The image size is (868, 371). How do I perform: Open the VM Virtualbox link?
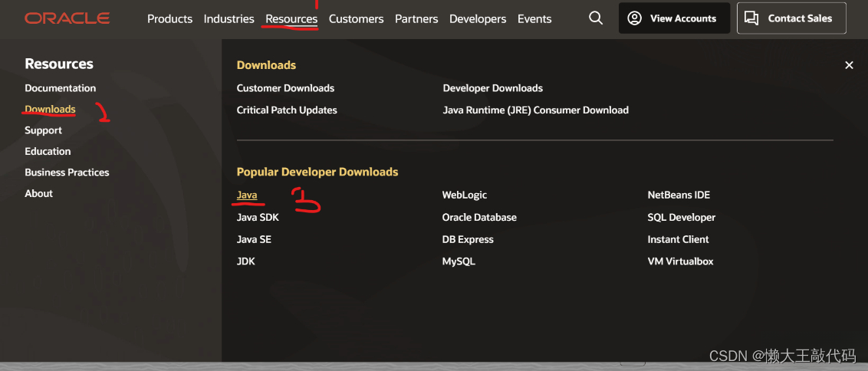click(x=680, y=261)
